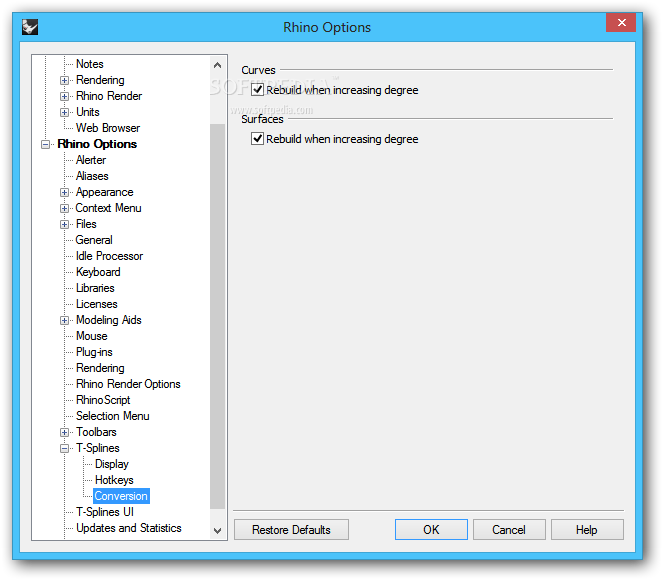This screenshot has width=663, height=580.
Task: Select Rendering under Rhino Options
Action: point(100,368)
